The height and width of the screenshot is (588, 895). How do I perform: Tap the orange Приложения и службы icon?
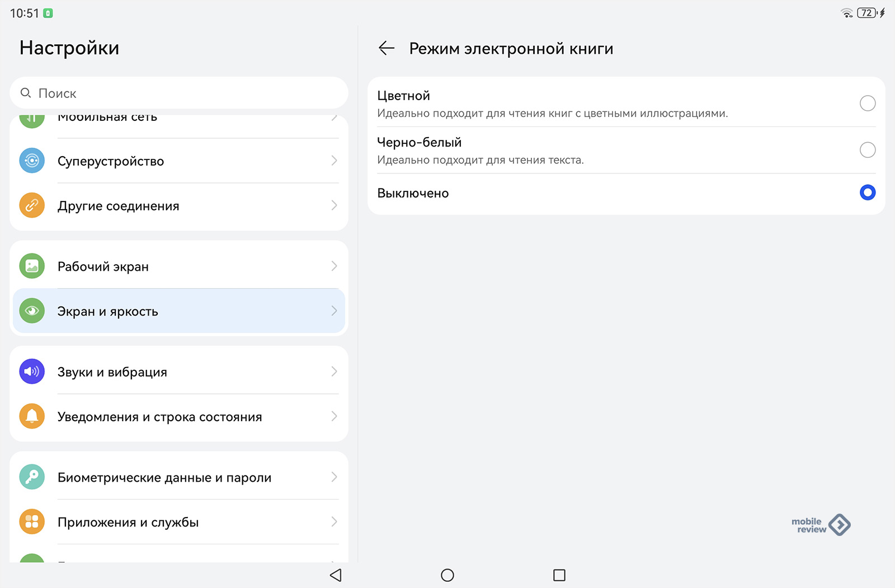pos(32,522)
